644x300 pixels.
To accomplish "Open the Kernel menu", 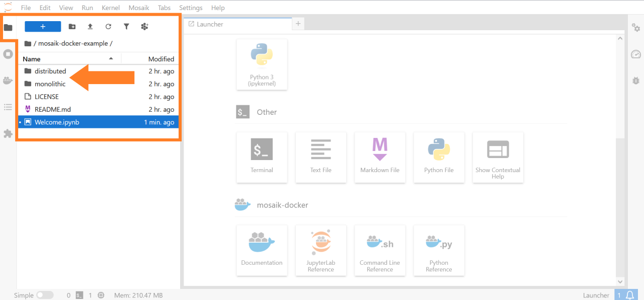I will 111,8.
